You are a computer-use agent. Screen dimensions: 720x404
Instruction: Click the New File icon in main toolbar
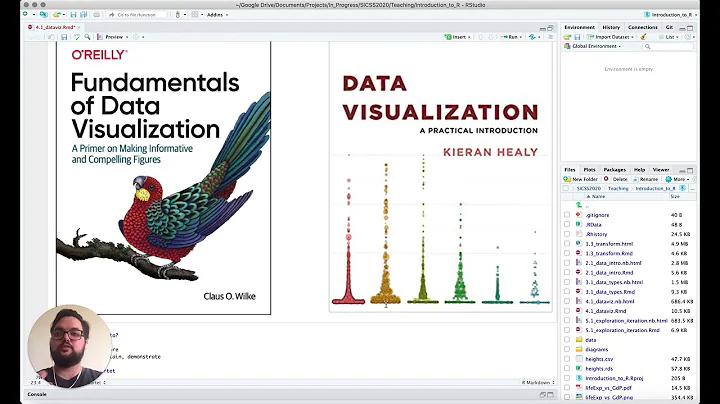25,14
